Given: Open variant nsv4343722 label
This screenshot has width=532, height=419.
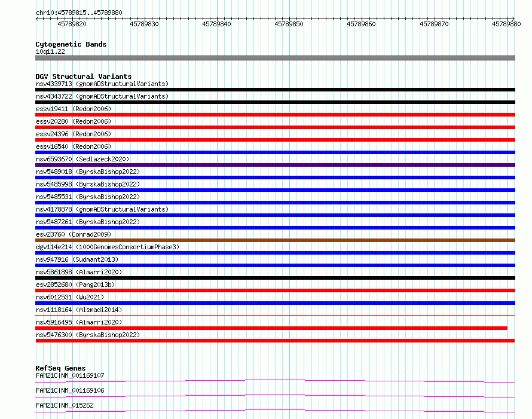Looking at the screenshot, I should pyautogui.click(x=102, y=96).
